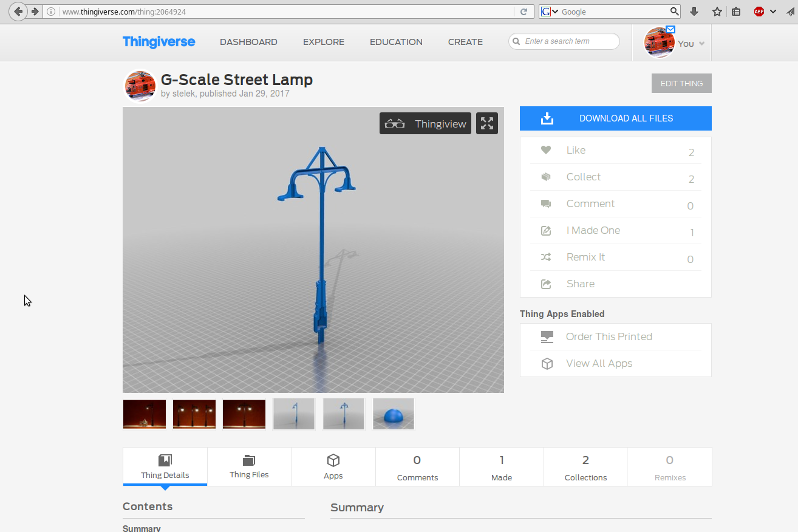The width and height of the screenshot is (798, 532).
Task: Click the Collect label text
Action: (584, 177)
